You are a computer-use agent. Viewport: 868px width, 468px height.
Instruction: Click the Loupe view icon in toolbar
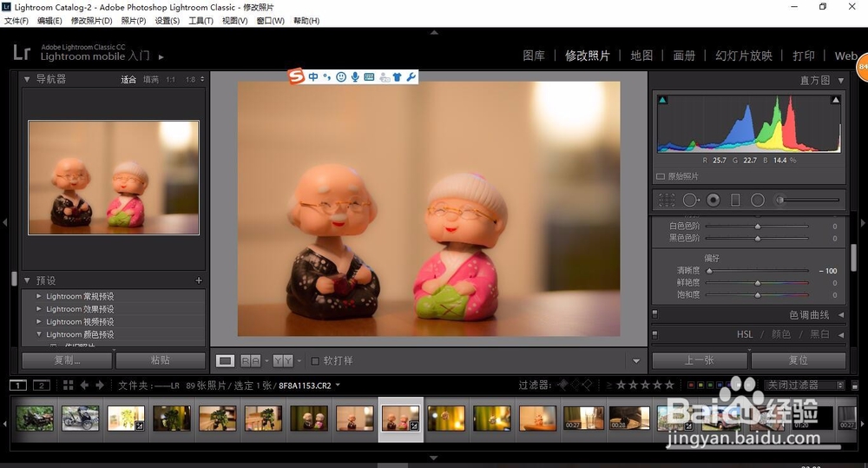click(x=225, y=361)
